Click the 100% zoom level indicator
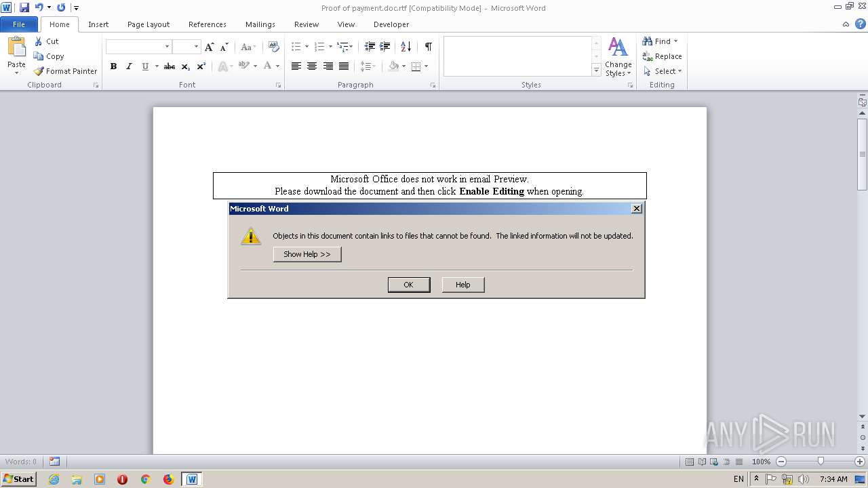 tap(761, 462)
